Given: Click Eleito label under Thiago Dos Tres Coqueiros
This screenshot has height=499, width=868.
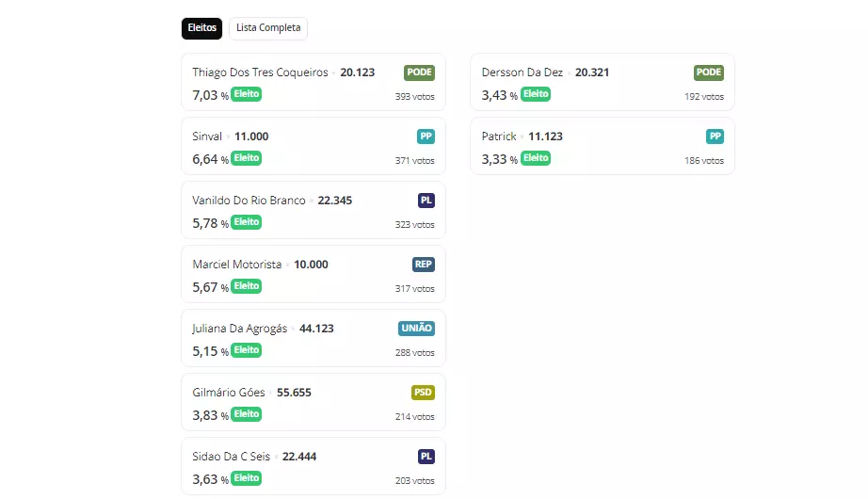Looking at the screenshot, I should 247,94.
